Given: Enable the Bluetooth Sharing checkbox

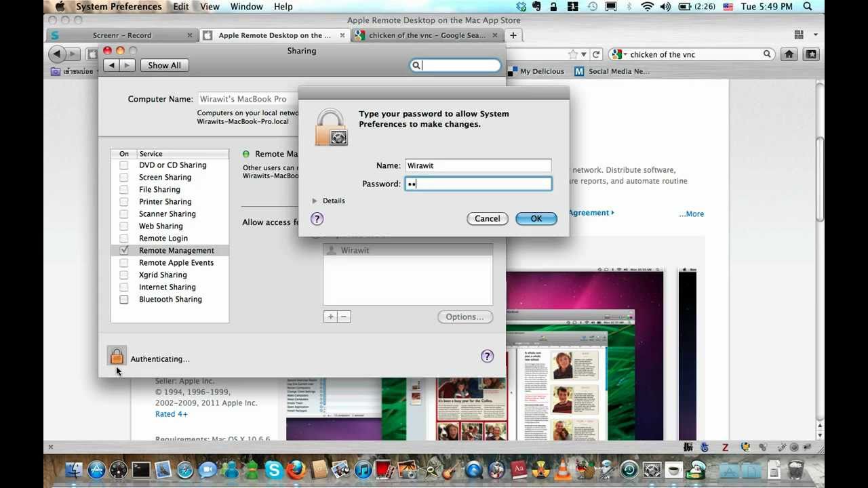Looking at the screenshot, I should point(124,300).
